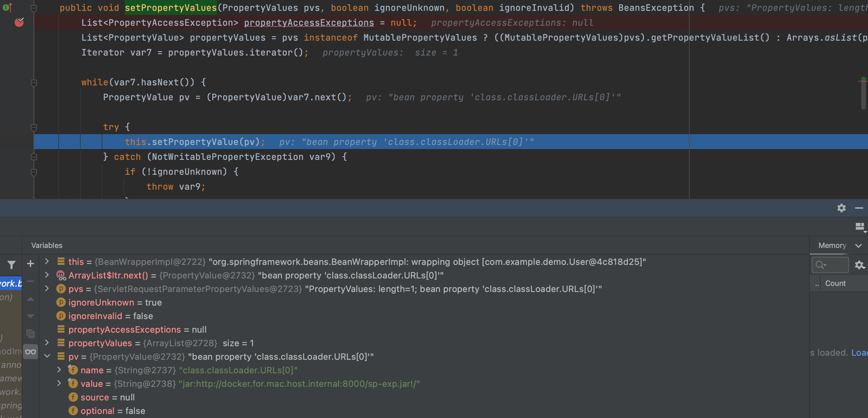Click the ignoreInvalid parameter icon
The image size is (868, 418).
click(x=61, y=316)
